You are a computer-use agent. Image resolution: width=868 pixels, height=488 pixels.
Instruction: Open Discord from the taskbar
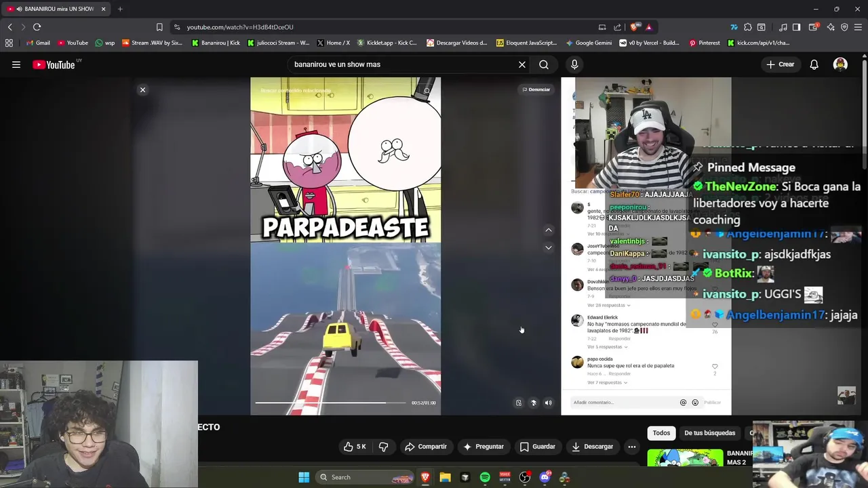click(x=545, y=477)
